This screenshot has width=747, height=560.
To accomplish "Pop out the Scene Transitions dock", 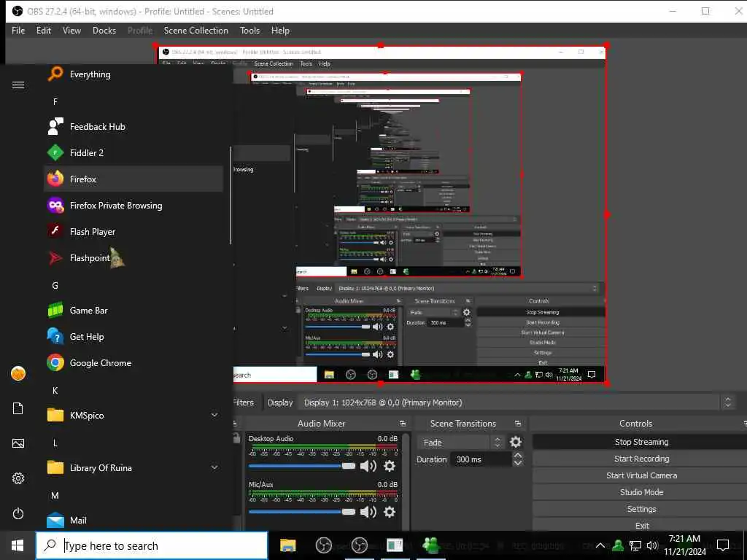I will (518, 424).
